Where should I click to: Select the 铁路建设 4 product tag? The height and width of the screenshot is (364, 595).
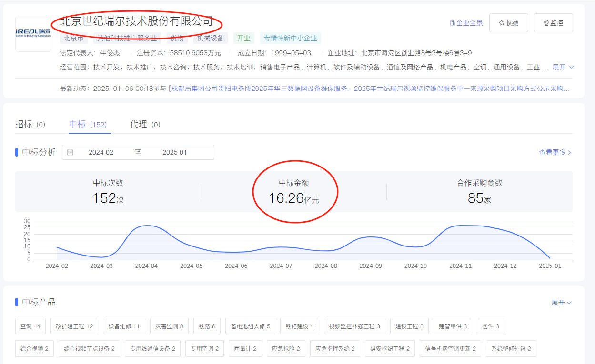(x=300, y=326)
